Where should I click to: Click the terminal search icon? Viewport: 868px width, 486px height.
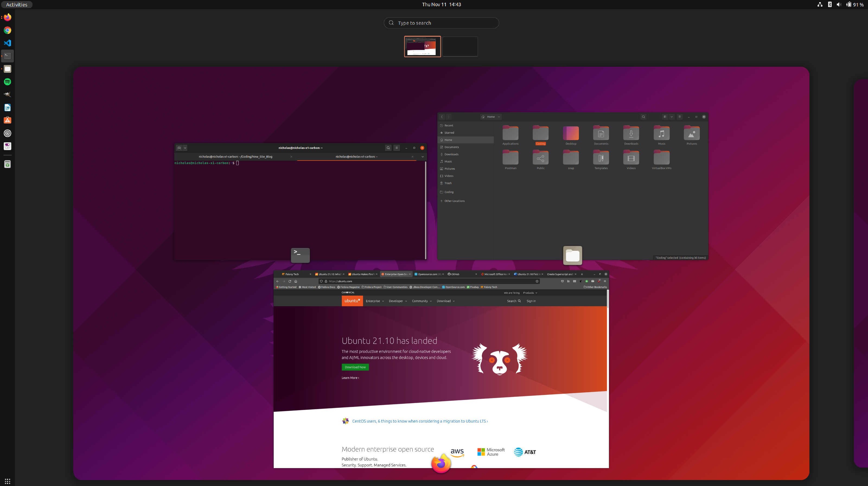(x=388, y=148)
